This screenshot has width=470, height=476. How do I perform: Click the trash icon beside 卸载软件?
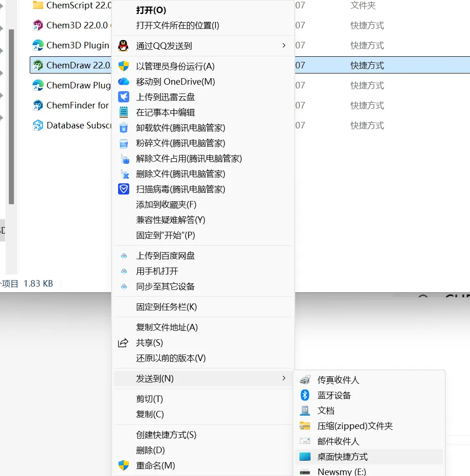pos(123,128)
